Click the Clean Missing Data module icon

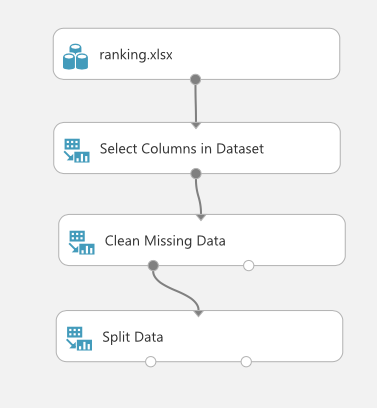pyautogui.click(x=82, y=243)
